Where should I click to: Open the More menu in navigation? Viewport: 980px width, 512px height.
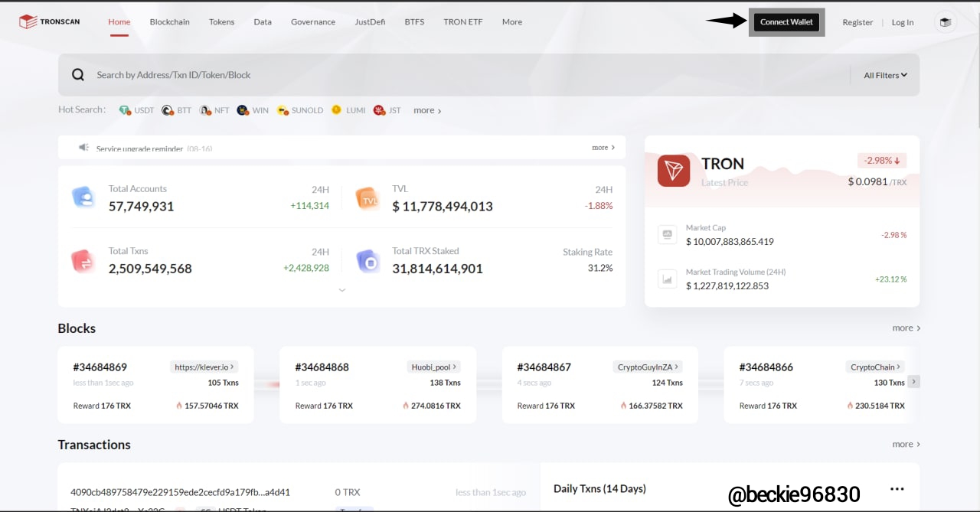pos(512,22)
